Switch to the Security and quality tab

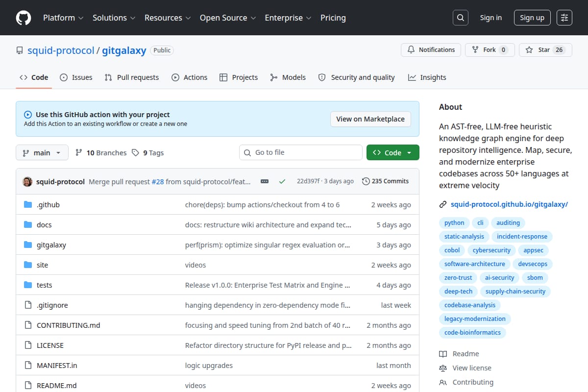(356, 77)
